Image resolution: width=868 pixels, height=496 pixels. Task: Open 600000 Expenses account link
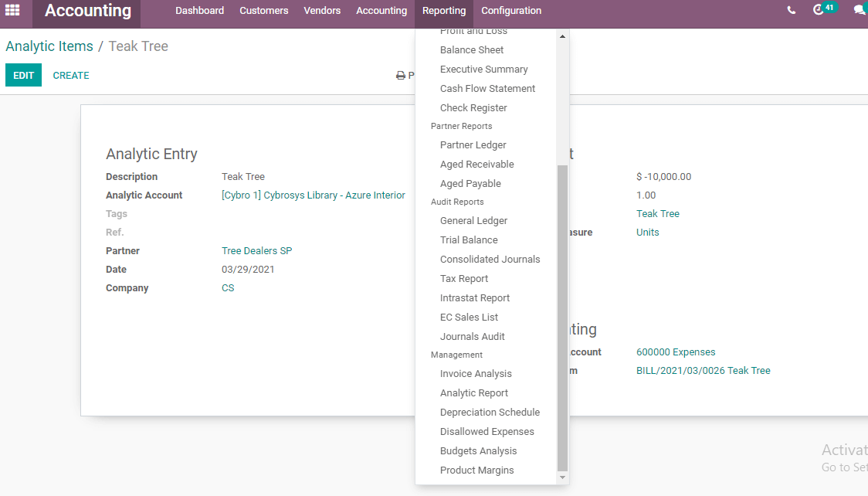click(x=676, y=352)
